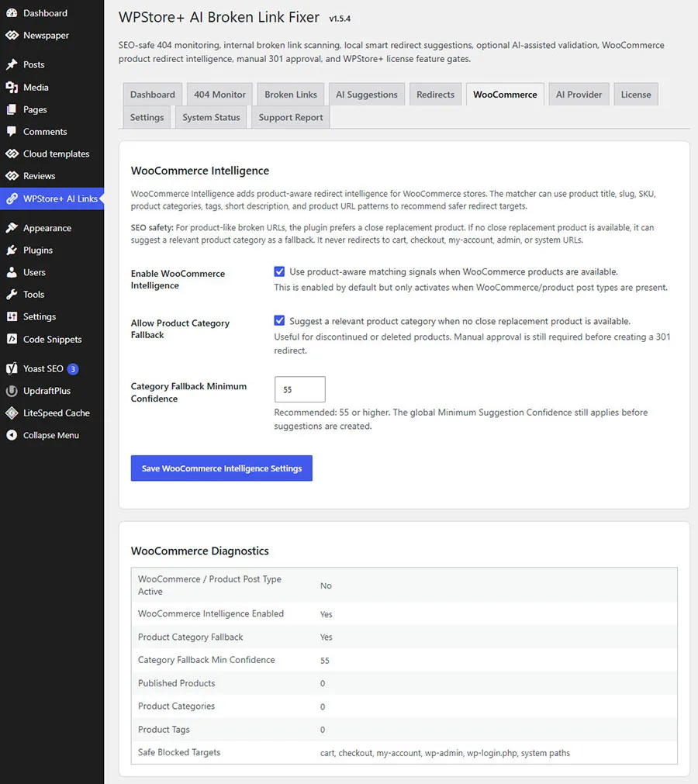This screenshot has height=784, width=698.
Task: Click Collapse Menu label in sidebar
Action: pyautogui.click(x=51, y=435)
